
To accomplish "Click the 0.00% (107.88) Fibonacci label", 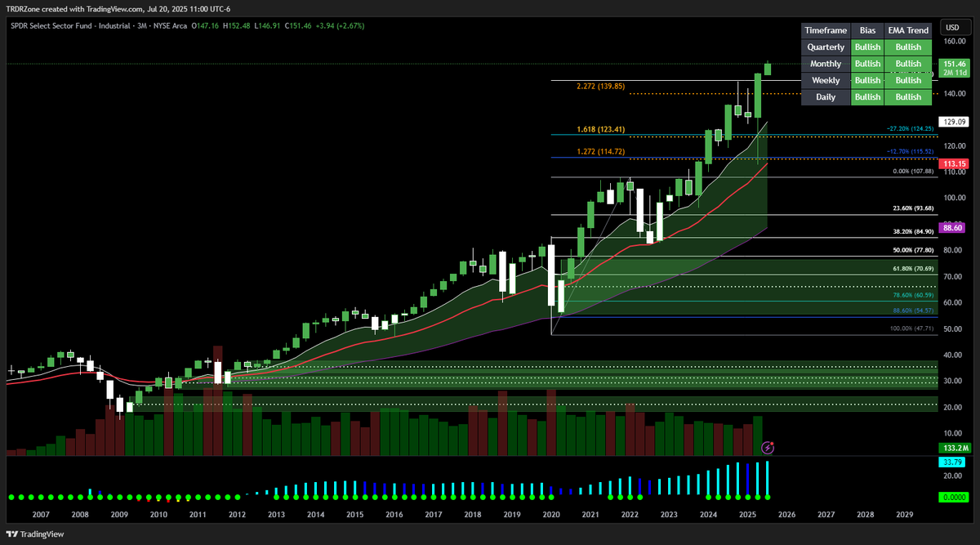I will (913, 172).
